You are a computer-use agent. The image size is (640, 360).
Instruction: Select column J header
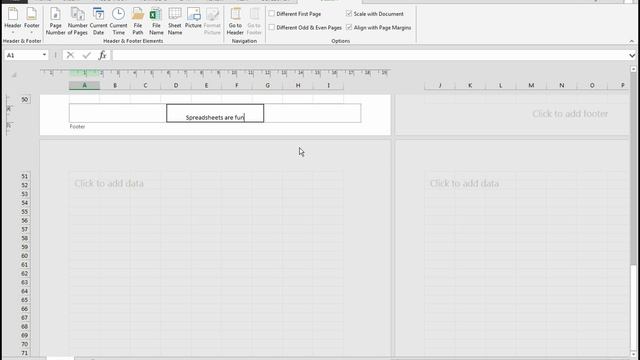point(440,85)
